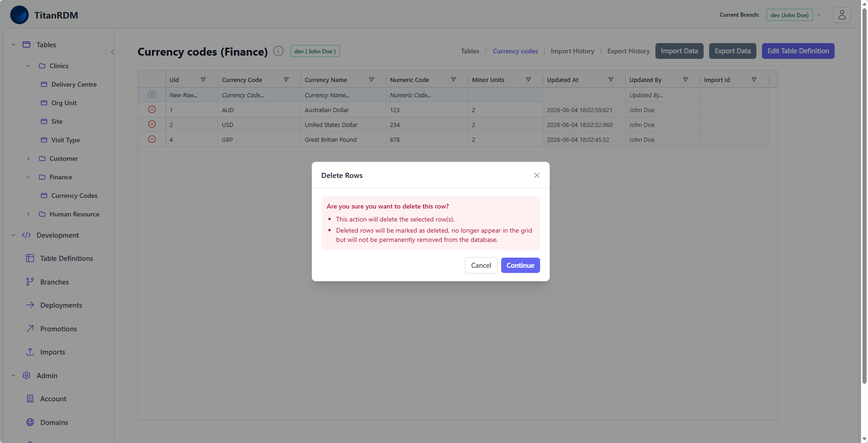This screenshot has height=443, width=868.
Task: Collapse the sidebar with the arrow handle
Action: (x=112, y=52)
